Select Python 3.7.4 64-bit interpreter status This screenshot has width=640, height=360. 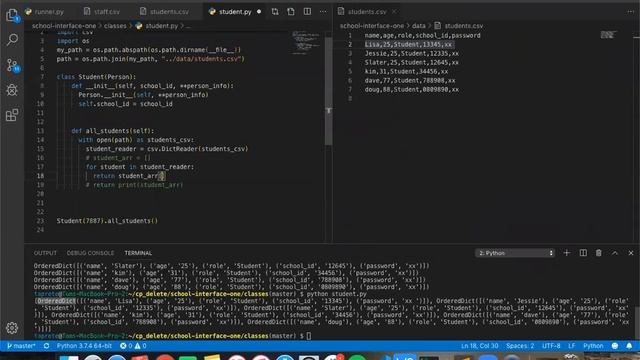pyautogui.click(x=84, y=346)
